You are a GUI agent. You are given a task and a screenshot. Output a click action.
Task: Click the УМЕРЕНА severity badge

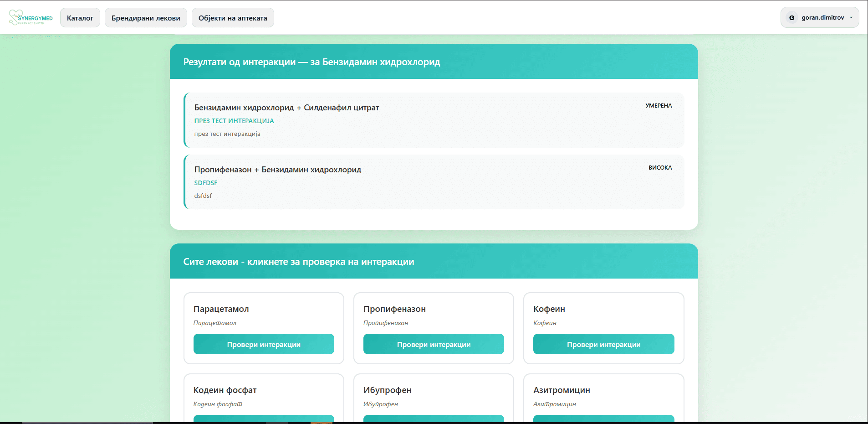tap(659, 106)
